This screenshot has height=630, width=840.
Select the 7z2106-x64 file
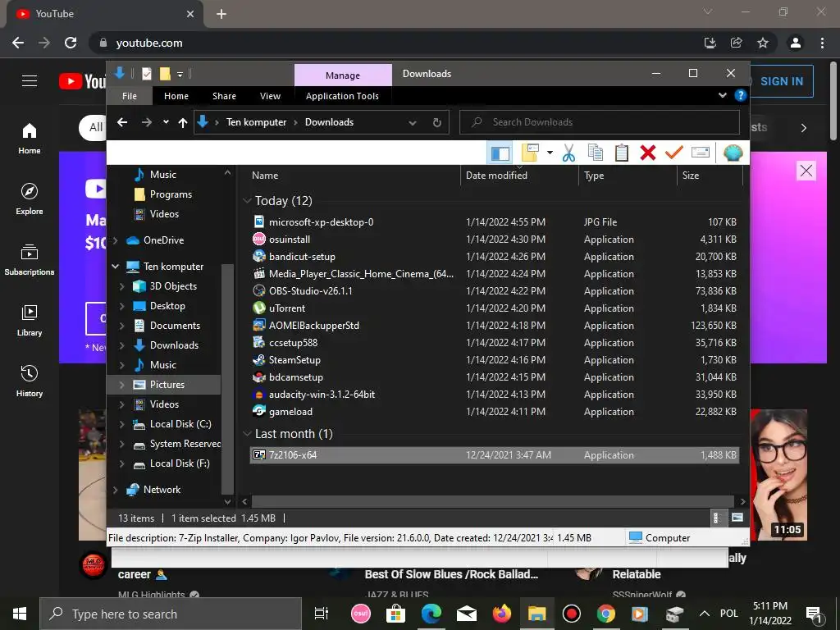coord(495,454)
